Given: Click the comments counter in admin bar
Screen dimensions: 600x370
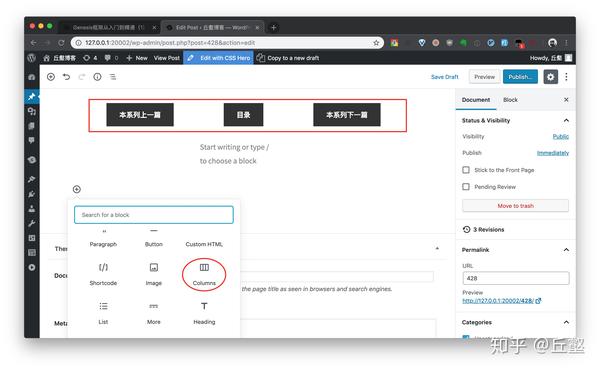Looking at the screenshot, I should click(x=111, y=58).
